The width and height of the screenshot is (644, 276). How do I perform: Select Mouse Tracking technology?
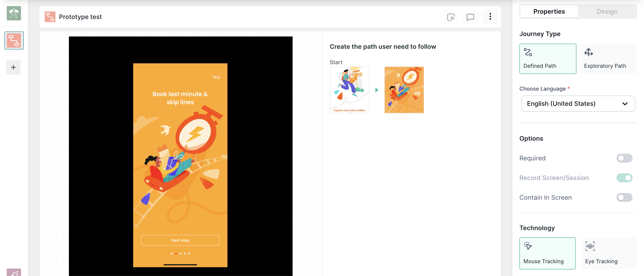pos(547,253)
